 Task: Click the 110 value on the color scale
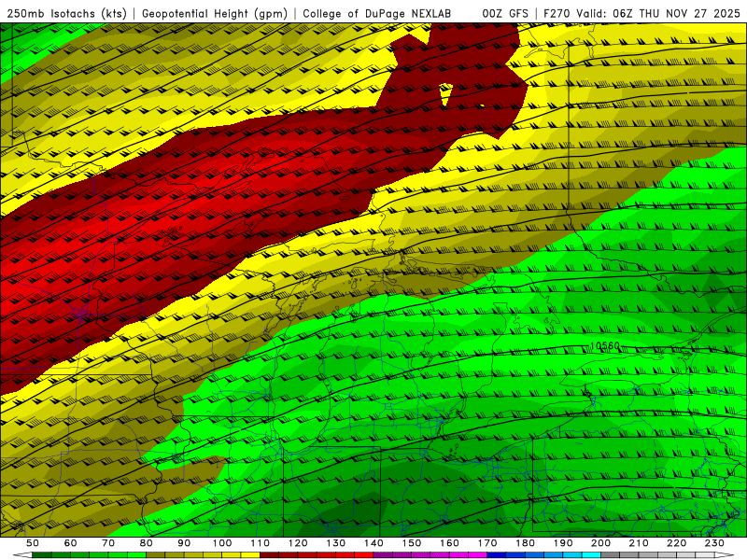(260, 543)
